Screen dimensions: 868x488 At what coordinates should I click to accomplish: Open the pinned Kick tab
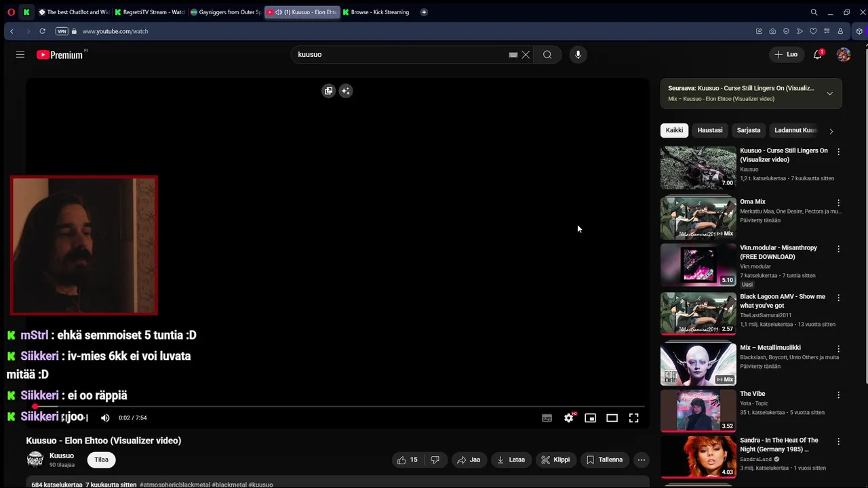(x=26, y=12)
